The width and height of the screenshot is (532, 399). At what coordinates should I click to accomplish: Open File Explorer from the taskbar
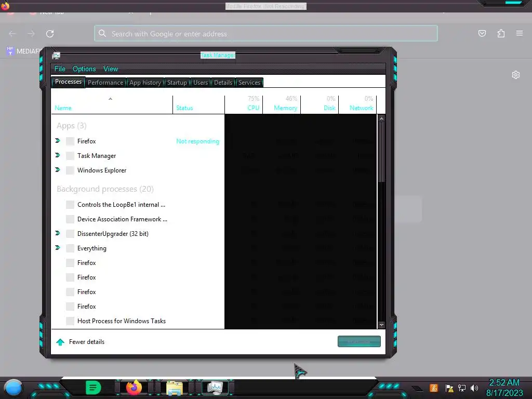(175, 388)
